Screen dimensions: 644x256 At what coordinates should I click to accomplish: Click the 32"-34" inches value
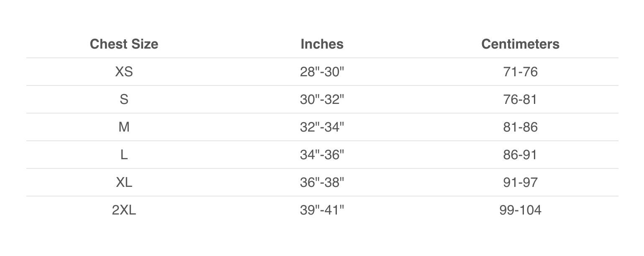(322, 127)
